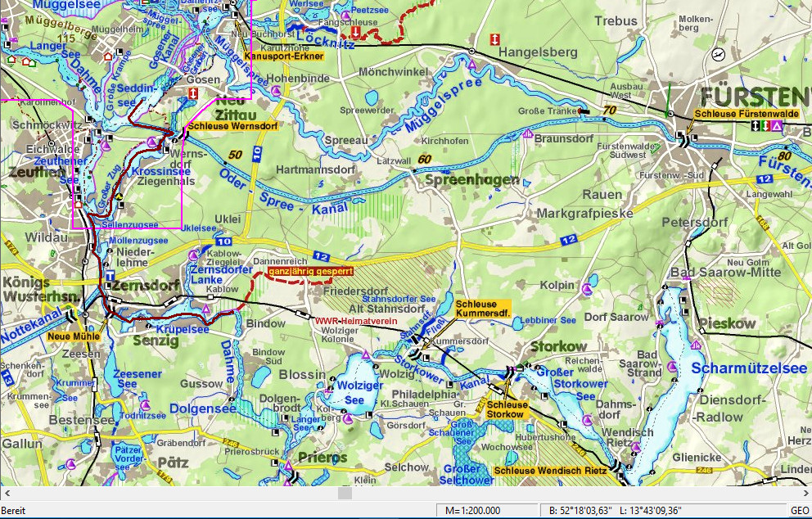
Task: Click the glider airfield icon near Molkenberg
Action: click(x=719, y=54)
